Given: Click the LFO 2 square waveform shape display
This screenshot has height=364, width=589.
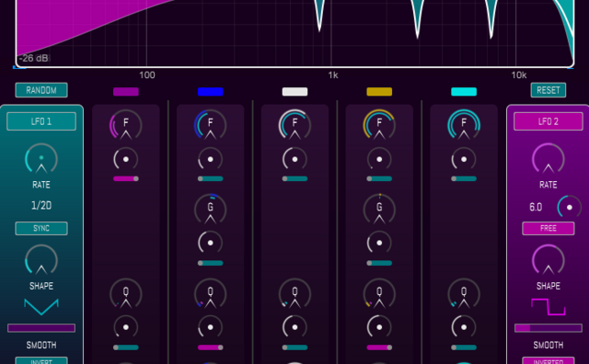Looking at the screenshot, I should click(549, 307).
